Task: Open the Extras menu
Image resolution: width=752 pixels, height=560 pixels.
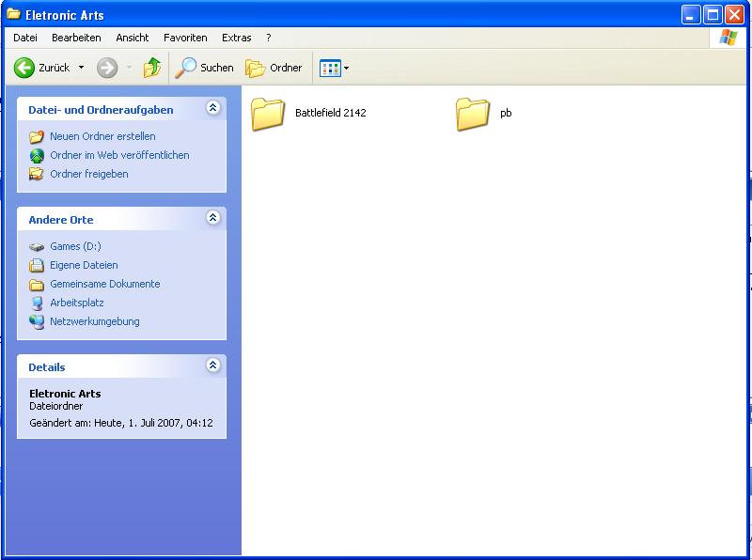Action: coord(237,38)
